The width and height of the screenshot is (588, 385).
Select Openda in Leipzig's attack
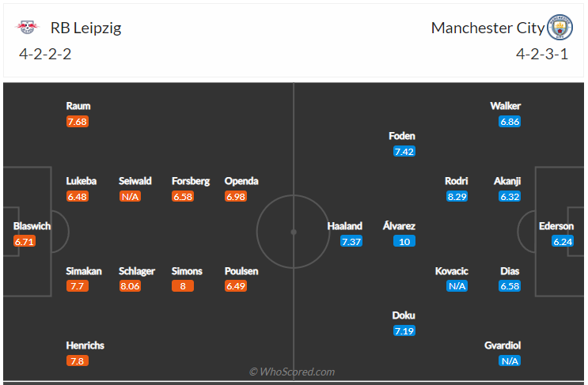pos(241,181)
